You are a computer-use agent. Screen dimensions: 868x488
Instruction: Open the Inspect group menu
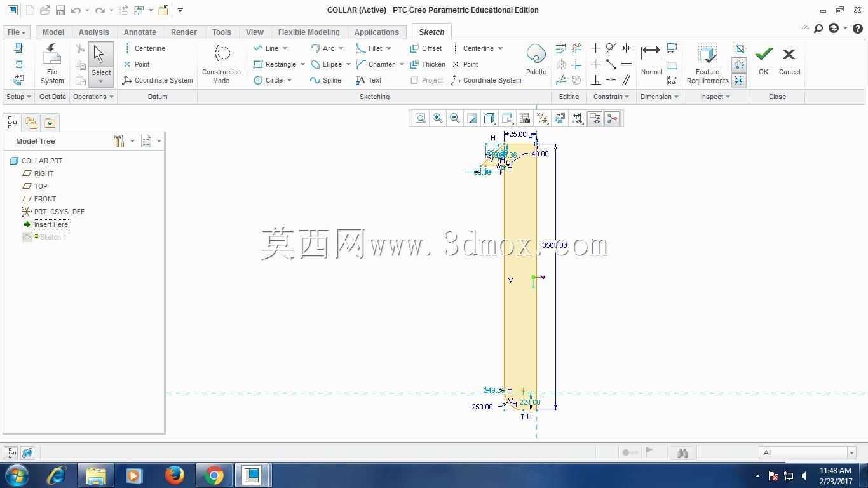[x=715, y=97]
